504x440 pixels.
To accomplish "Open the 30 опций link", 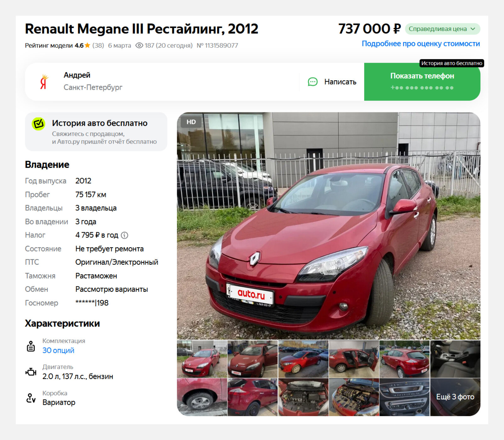I will point(58,351).
